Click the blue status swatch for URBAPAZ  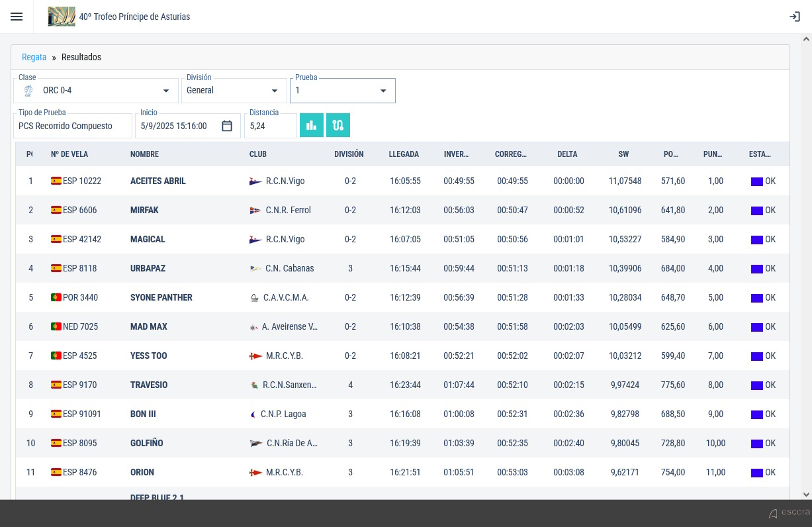[x=757, y=269]
